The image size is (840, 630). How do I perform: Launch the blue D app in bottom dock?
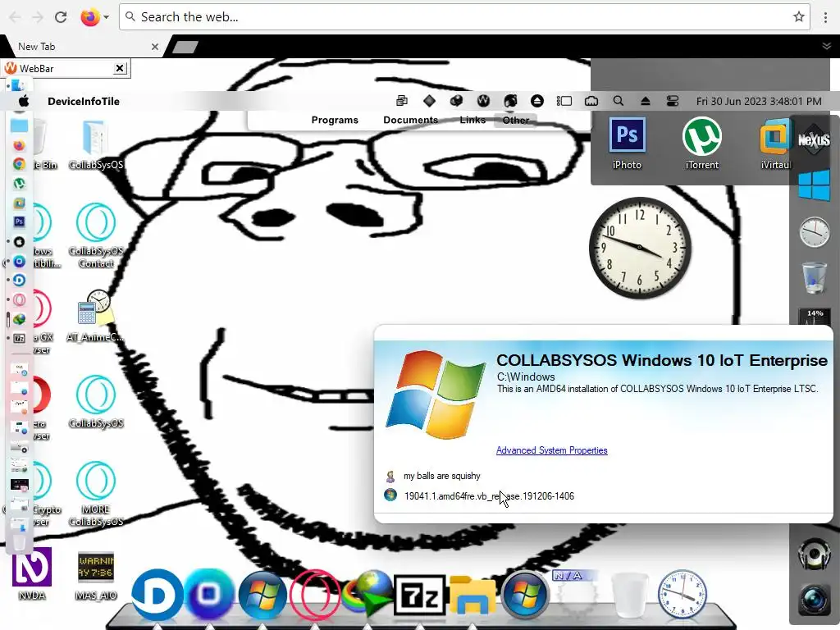pyautogui.click(x=157, y=595)
